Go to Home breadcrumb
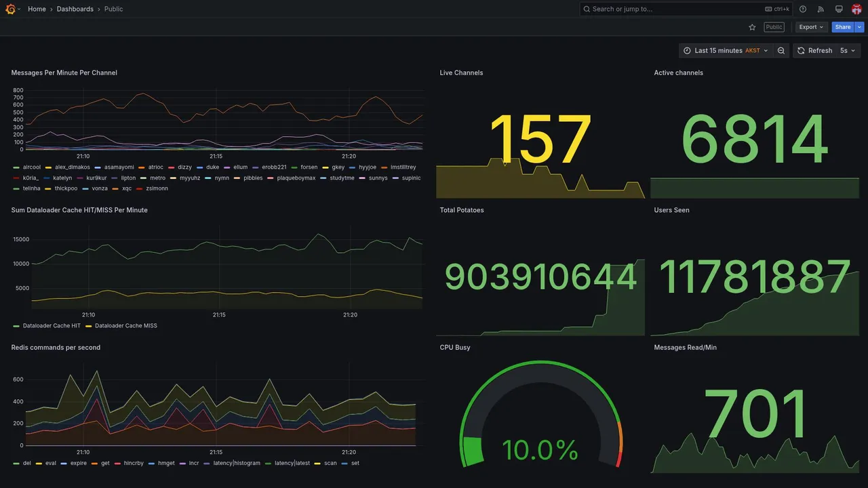This screenshot has height=488, width=868. 37,9
